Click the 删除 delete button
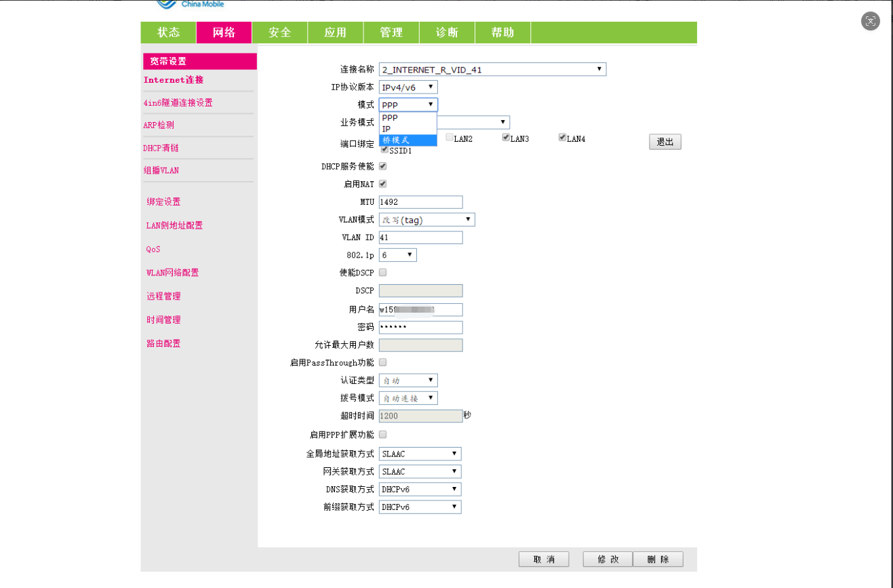 tap(658, 560)
